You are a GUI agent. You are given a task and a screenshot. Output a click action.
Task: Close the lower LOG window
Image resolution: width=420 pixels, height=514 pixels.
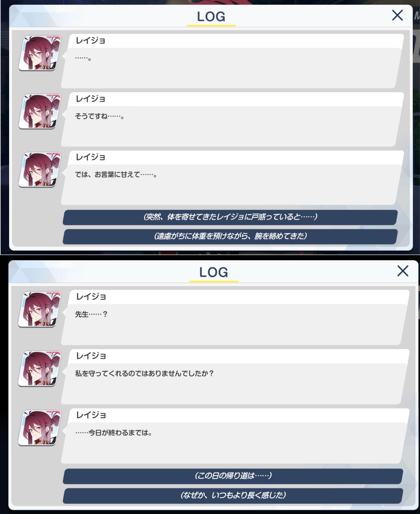click(x=403, y=271)
